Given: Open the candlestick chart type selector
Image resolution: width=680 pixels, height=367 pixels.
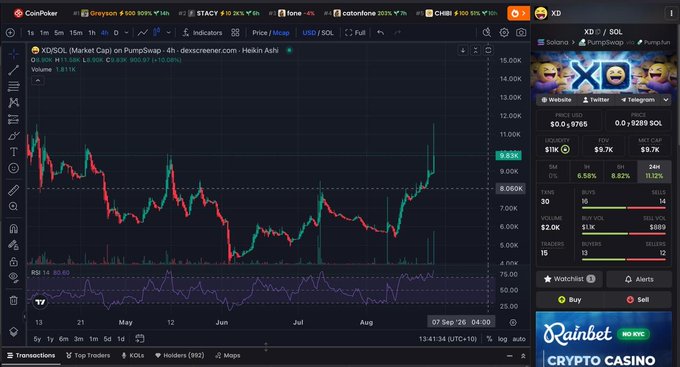Looking at the screenshot, I should (x=157, y=33).
